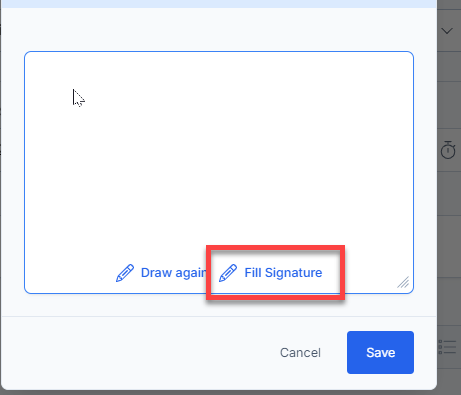Save the signature
The width and height of the screenshot is (461, 395).
click(380, 352)
